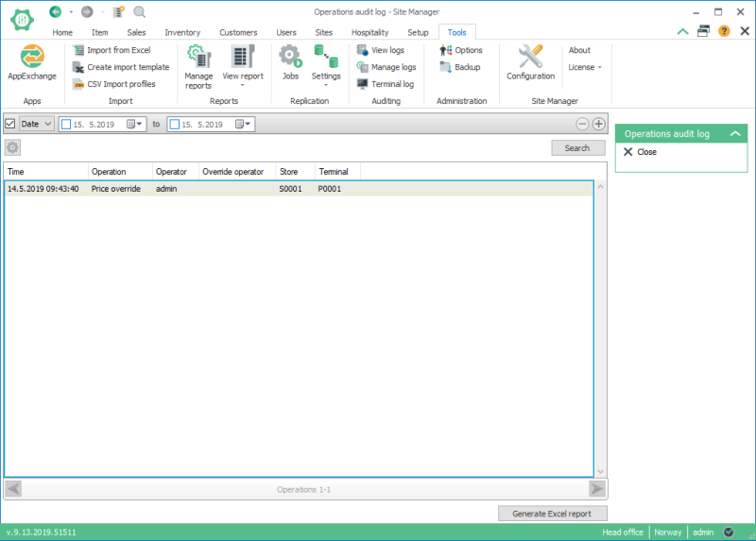Switch to the Inventory tab
756x541 pixels.
pos(182,32)
